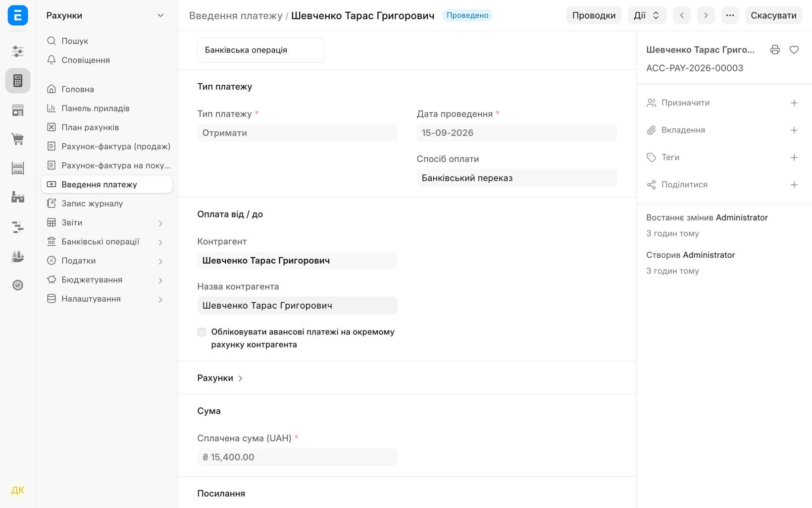Screen dimensions: 812x508
Task: Open the checkmark Quality module icon
Action: pyautogui.click(x=18, y=285)
